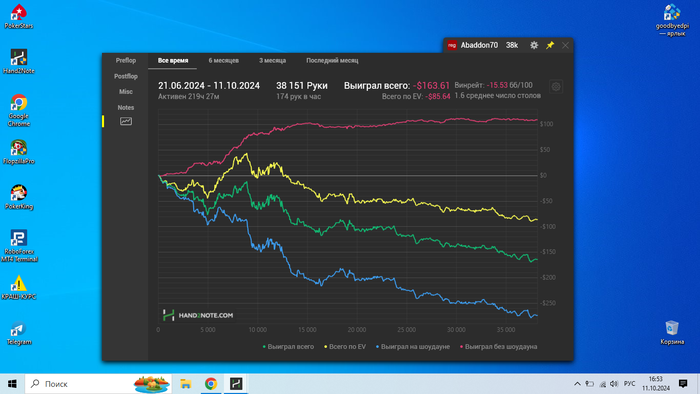The height and width of the screenshot is (394, 700).
Task: Open the volume control in tray
Action: (614, 384)
